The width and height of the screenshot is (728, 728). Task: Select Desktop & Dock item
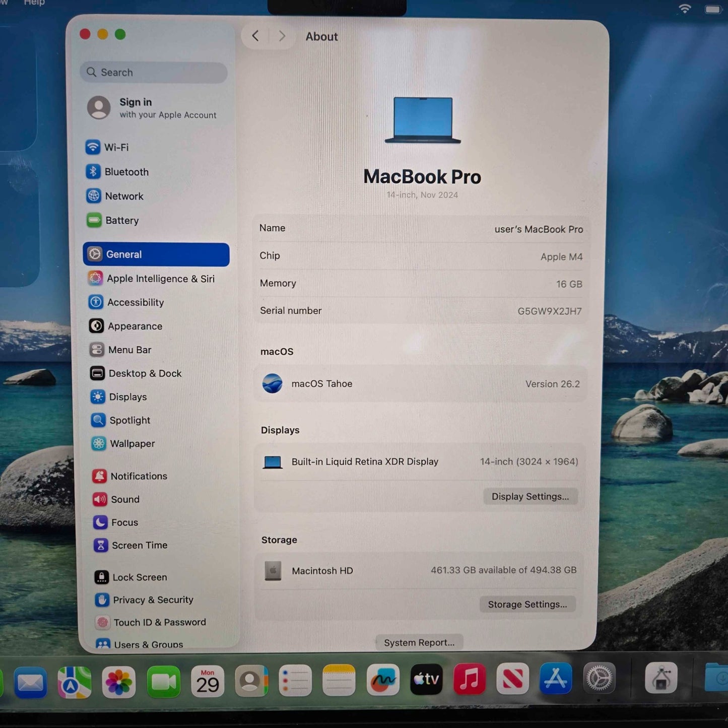[x=145, y=373]
